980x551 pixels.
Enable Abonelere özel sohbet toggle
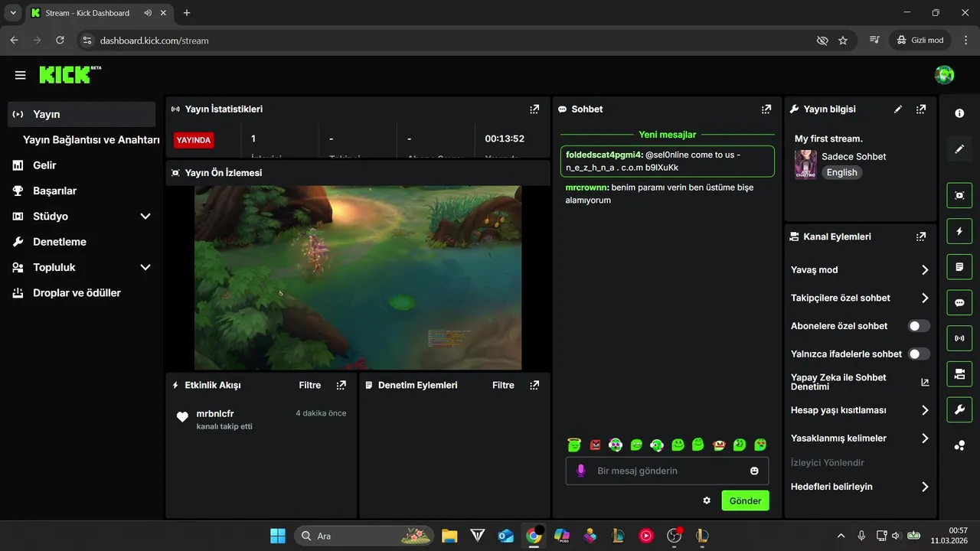919,326
